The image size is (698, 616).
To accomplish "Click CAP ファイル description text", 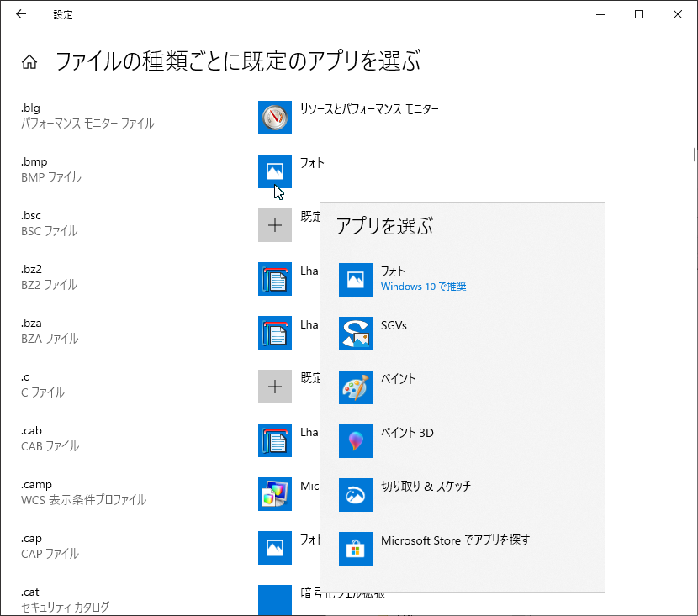I will [x=50, y=554].
